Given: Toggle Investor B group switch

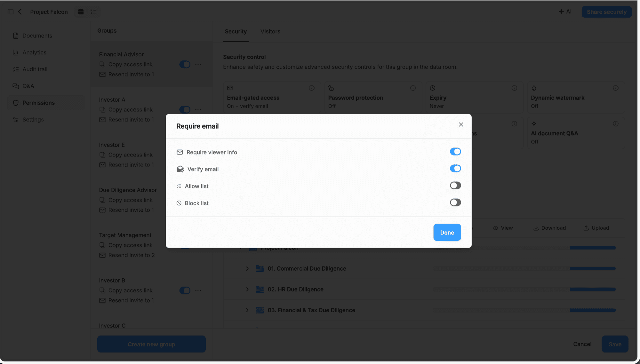Looking at the screenshot, I should click(x=185, y=290).
